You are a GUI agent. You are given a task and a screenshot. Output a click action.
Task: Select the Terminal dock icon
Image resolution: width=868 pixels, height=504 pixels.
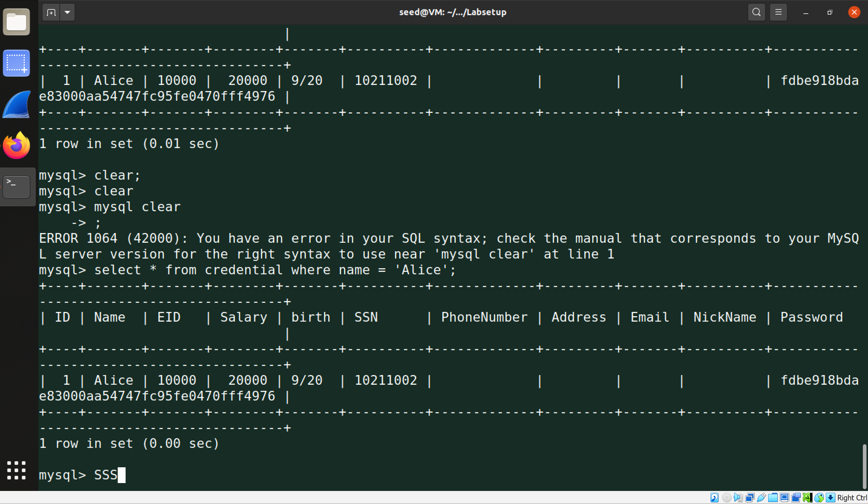(16, 187)
